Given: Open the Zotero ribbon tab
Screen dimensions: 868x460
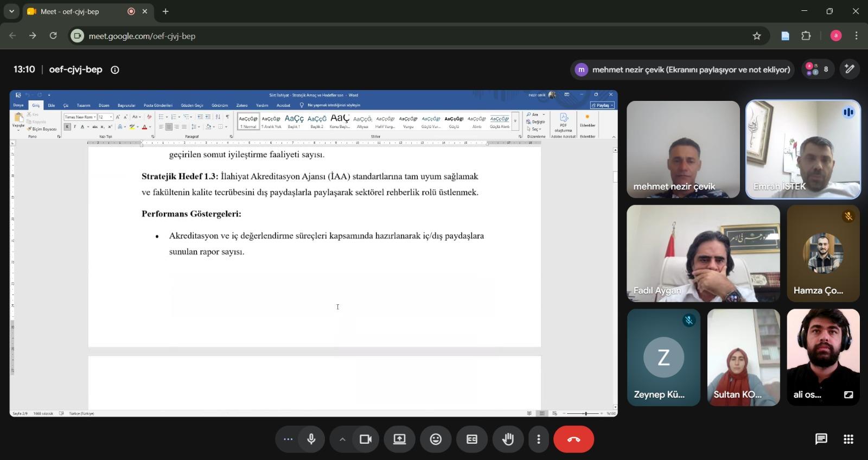Looking at the screenshot, I should tap(242, 105).
